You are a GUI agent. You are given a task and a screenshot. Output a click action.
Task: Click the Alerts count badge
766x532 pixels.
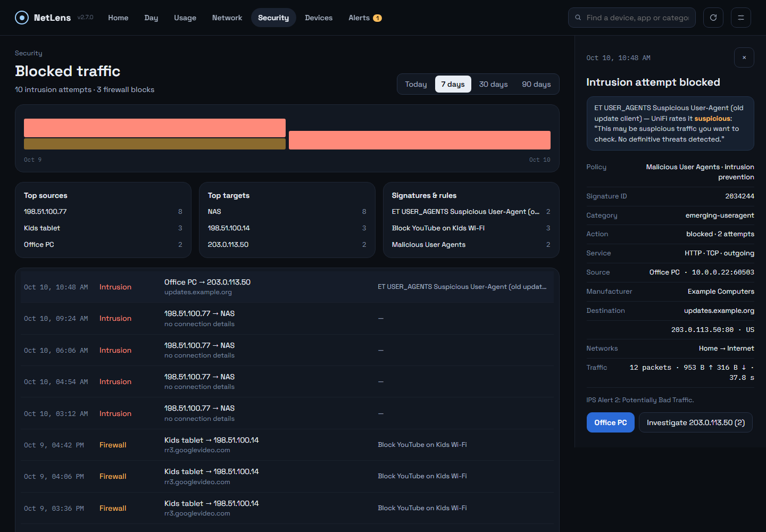[x=377, y=18]
